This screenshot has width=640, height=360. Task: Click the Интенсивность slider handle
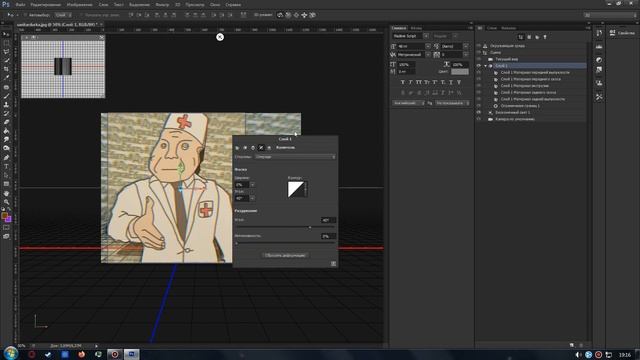click(x=236, y=243)
